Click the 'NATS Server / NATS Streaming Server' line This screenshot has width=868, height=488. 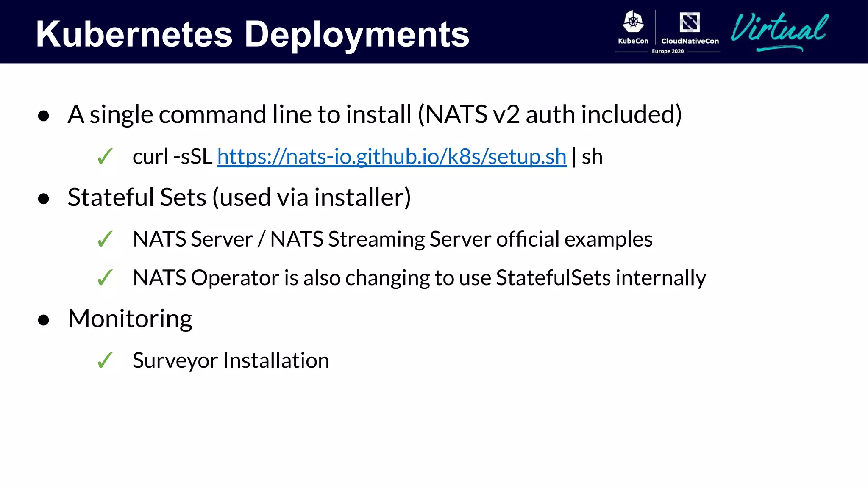[392, 239]
